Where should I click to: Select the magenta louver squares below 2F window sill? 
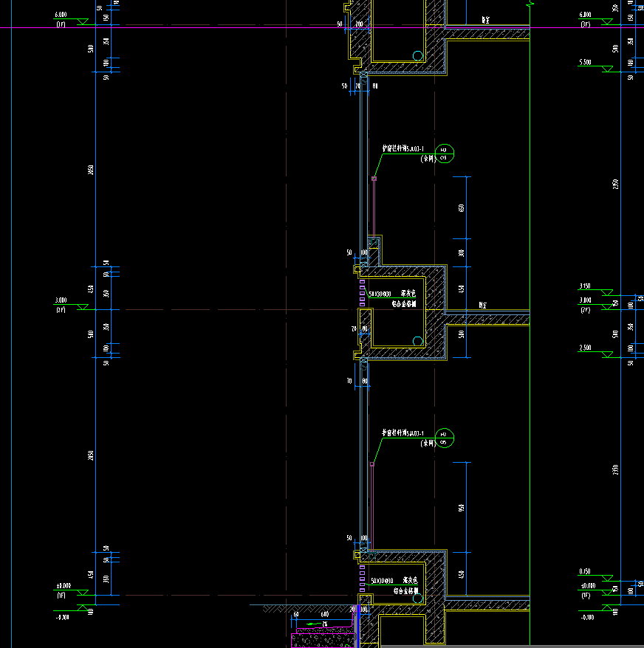click(x=363, y=293)
